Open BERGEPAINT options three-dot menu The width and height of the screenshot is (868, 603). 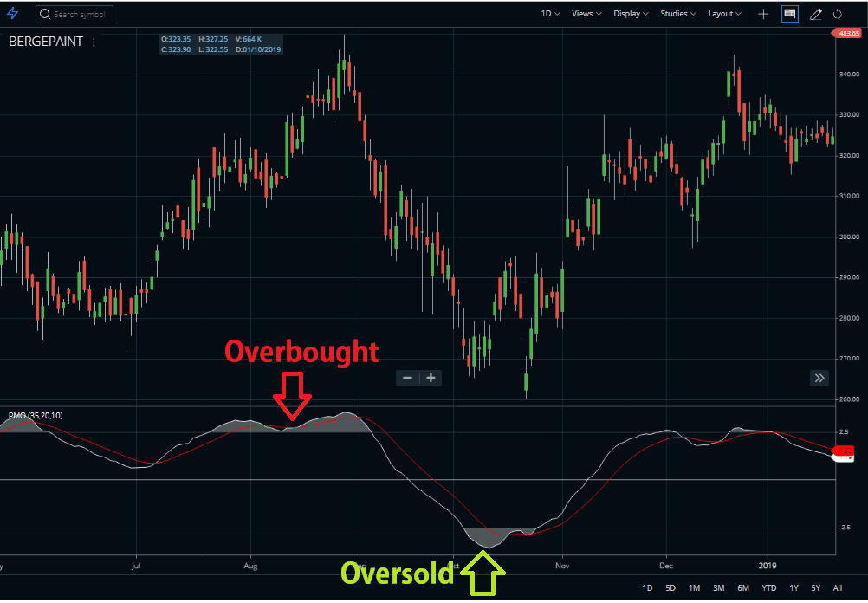point(94,42)
